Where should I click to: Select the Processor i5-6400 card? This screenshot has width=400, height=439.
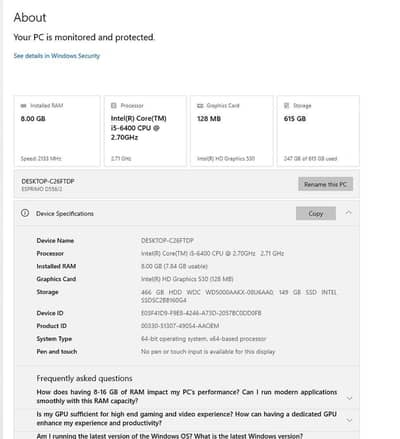tap(145, 131)
